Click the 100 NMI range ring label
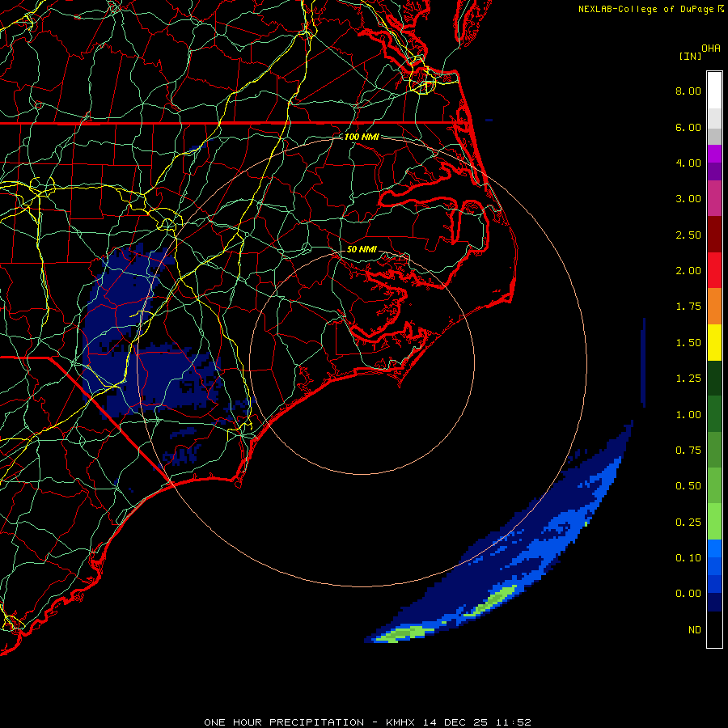Image resolution: width=728 pixels, height=728 pixels. tap(362, 137)
